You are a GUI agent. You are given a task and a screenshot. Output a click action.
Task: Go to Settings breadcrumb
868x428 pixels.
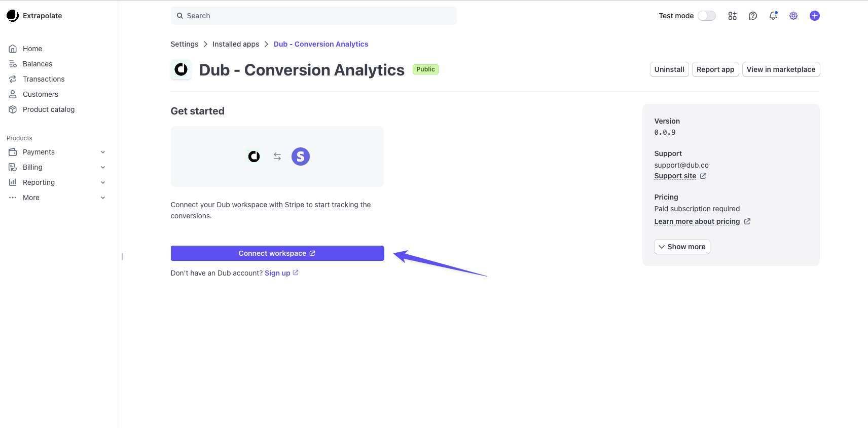coord(185,44)
